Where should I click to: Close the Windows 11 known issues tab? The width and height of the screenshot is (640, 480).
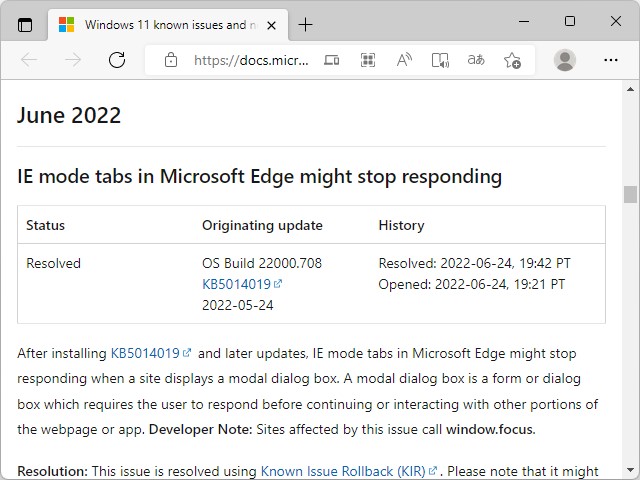click(271, 26)
